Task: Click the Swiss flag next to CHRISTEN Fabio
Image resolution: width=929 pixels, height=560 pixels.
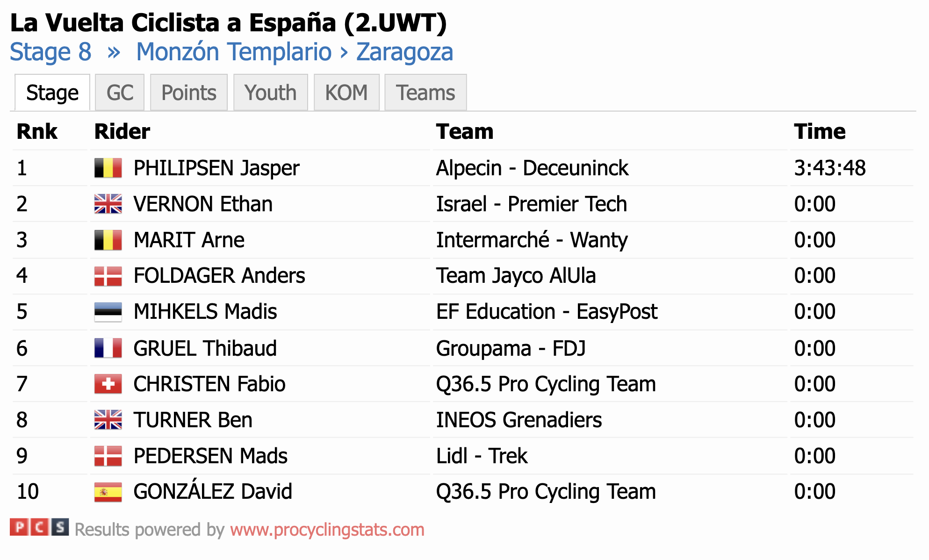Action: click(x=108, y=384)
